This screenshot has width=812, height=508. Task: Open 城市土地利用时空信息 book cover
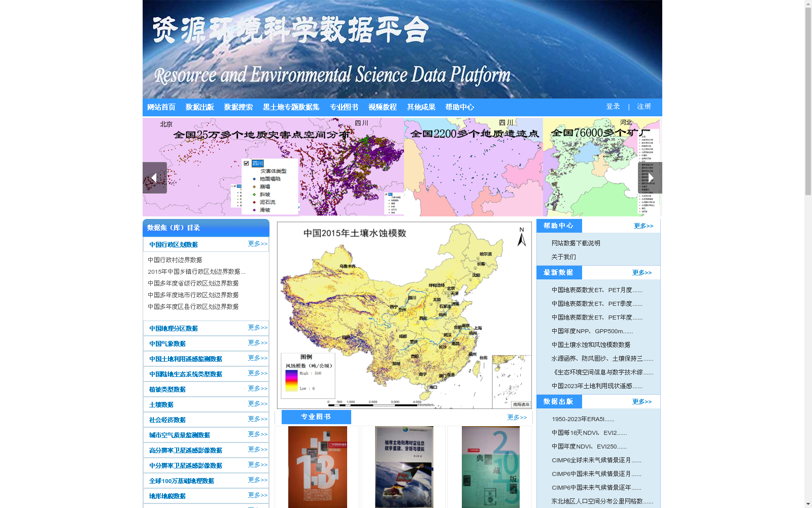[x=404, y=467]
